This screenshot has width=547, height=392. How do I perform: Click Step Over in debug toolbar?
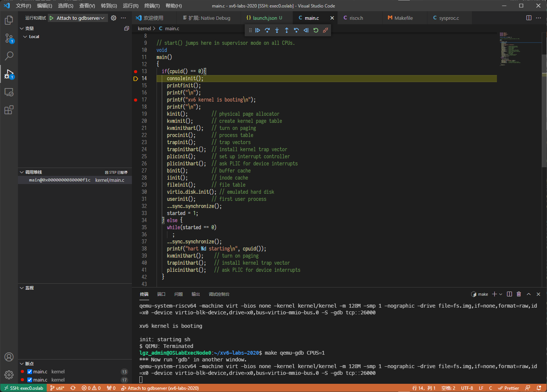pos(267,30)
